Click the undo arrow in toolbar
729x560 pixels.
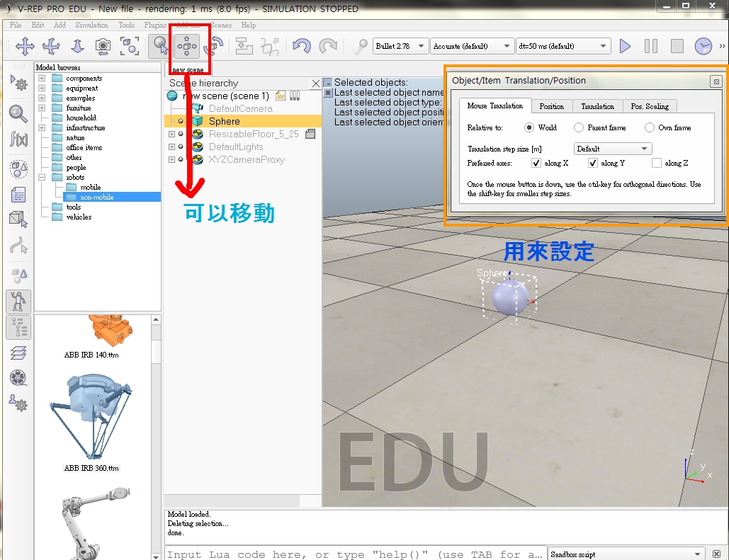coord(302,47)
